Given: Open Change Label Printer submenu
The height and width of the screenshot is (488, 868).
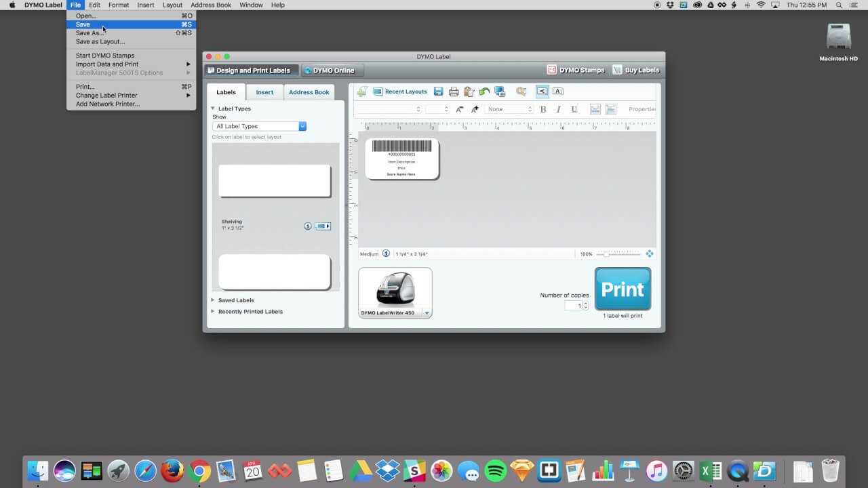Looking at the screenshot, I should [131, 96].
